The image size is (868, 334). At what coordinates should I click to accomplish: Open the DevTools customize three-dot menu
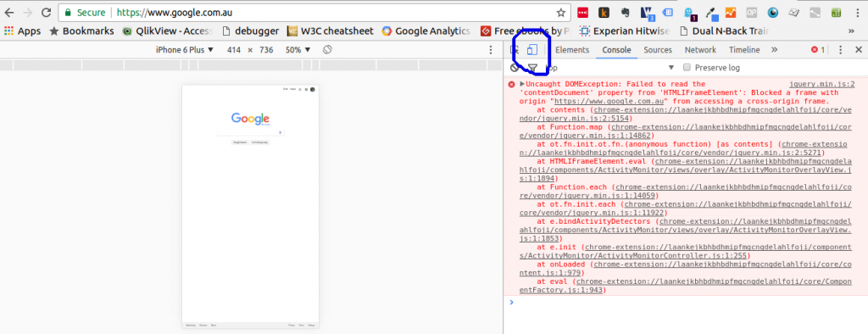[840, 50]
